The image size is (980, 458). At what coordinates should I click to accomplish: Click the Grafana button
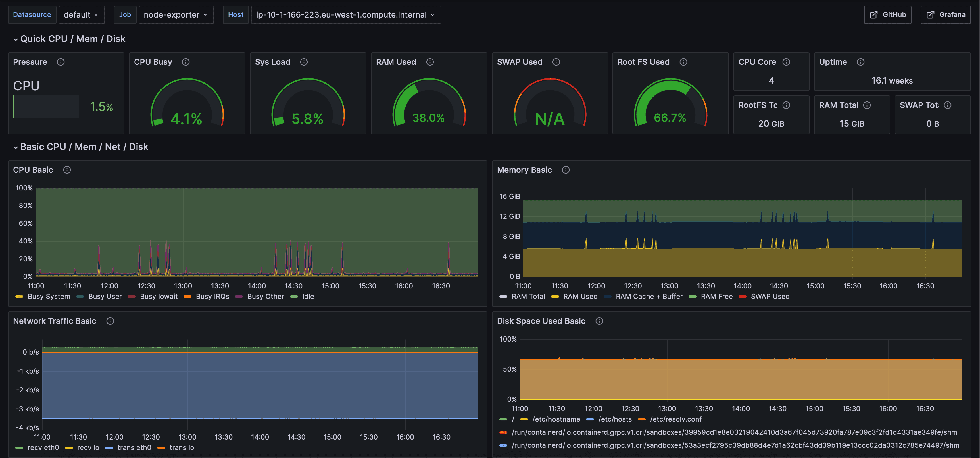click(946, 14)
